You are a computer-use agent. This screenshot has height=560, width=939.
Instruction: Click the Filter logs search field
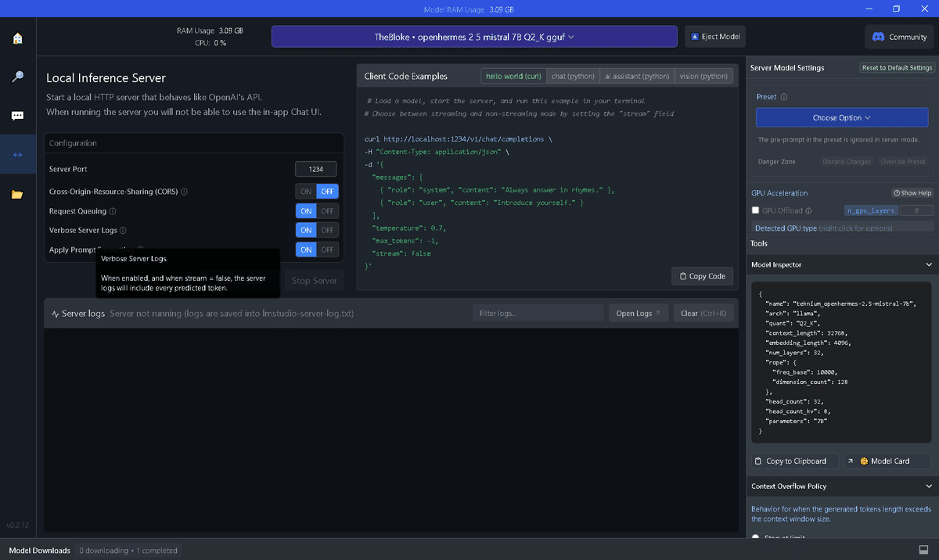tap(538, 314)
